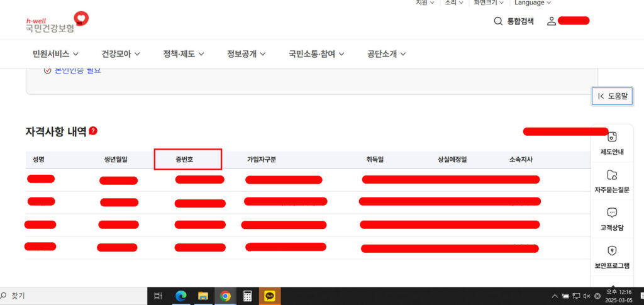Open Calculator from the taskbar
This screenshot has height=305, width=644.
(x=247, y=296)
